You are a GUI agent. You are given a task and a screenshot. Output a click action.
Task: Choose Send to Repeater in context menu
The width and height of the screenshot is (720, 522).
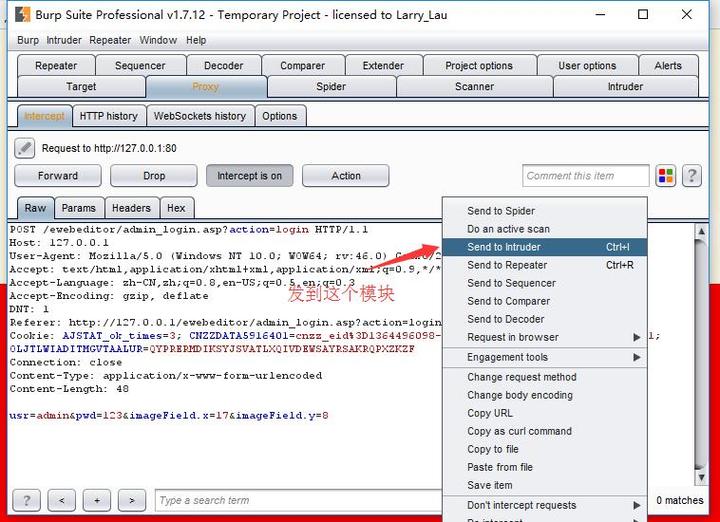545,265
